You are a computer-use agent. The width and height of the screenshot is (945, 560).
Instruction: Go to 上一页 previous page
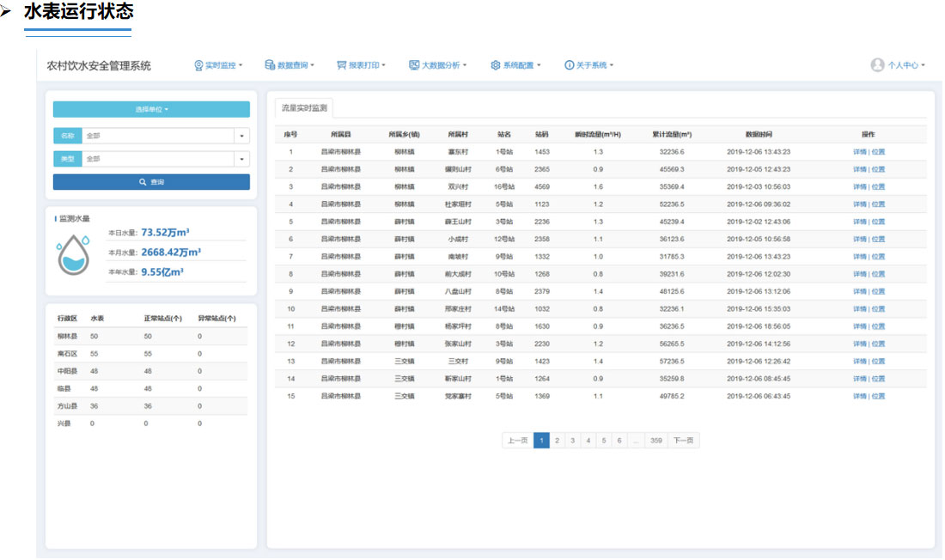pos(518,441)
